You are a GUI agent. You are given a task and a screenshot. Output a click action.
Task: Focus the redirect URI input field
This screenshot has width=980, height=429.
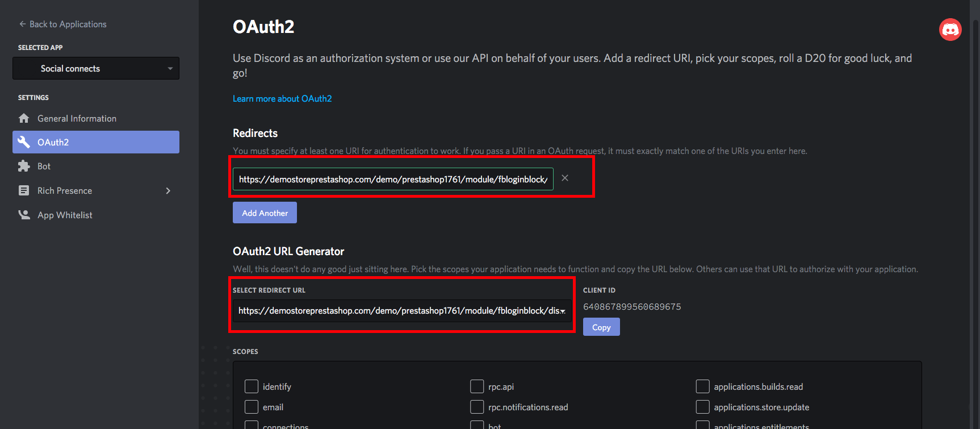393,179
